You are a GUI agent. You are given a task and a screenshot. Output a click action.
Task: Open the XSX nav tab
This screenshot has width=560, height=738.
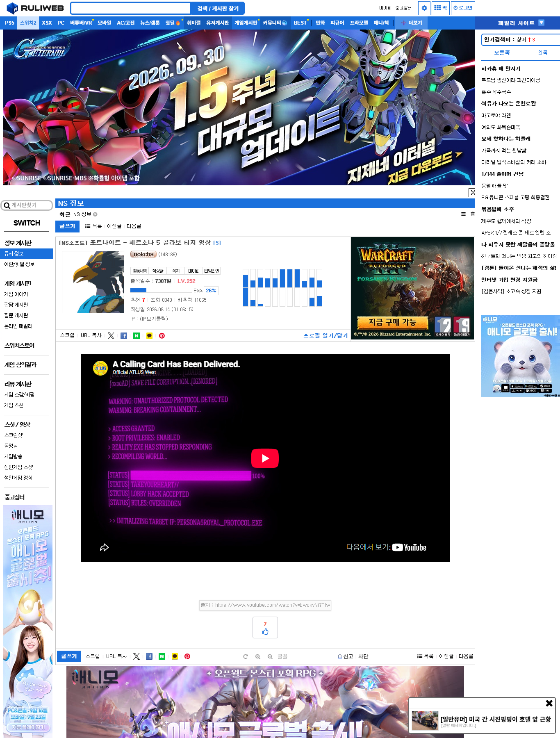click(x=47, y=23)
